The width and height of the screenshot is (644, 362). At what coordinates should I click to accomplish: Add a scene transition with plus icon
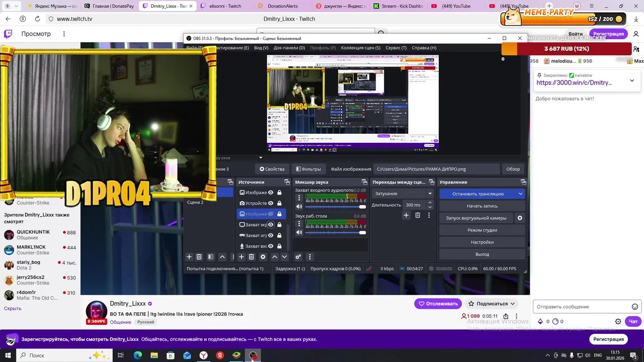click(406, 215)
